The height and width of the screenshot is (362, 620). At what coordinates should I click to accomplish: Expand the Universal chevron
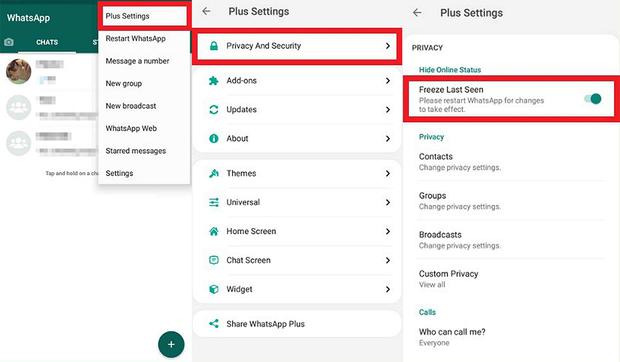(388, 202)
